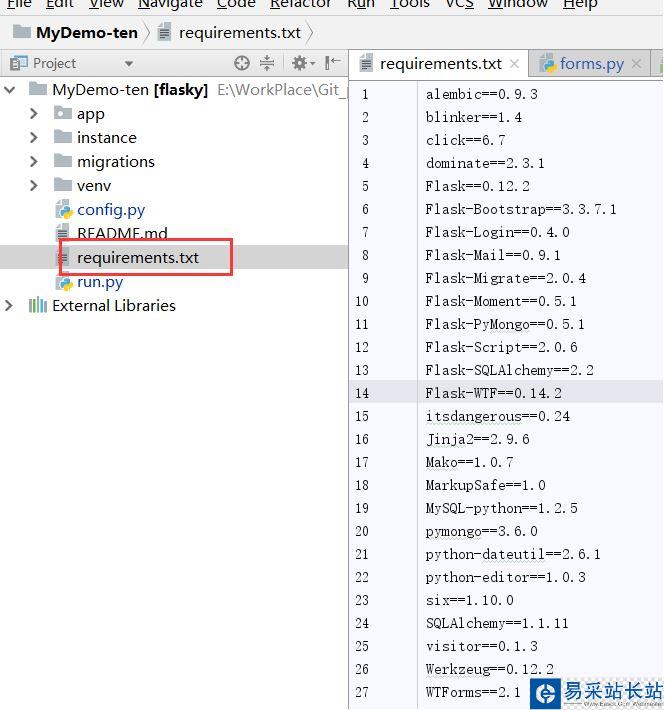The width and height of the screenshot is (664, 710).
Task: Select the requirements.txt editor tab
Action: pos(440,64)
